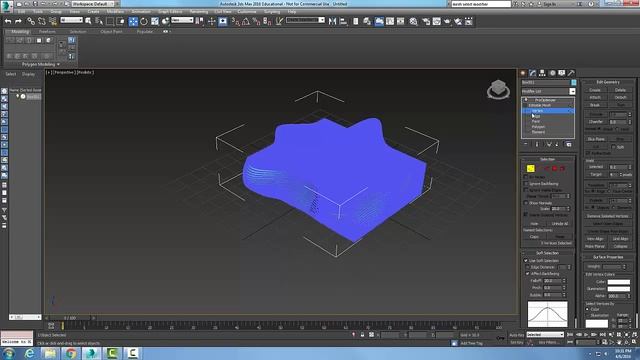
Task: Open the Tools menu
Action: click(x=38, y=12)
